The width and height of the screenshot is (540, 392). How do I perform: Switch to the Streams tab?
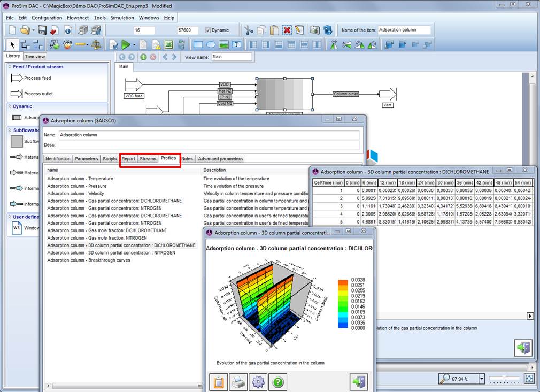[148, 159]
